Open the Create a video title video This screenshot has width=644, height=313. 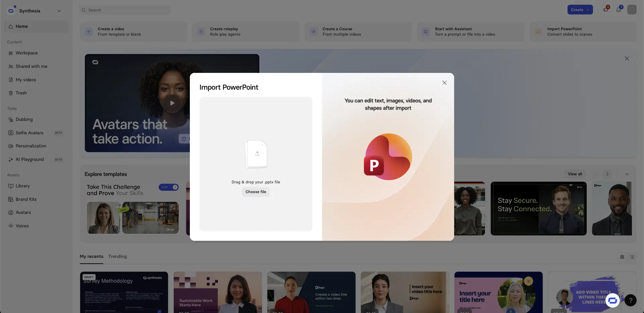[x=311, y=293]
